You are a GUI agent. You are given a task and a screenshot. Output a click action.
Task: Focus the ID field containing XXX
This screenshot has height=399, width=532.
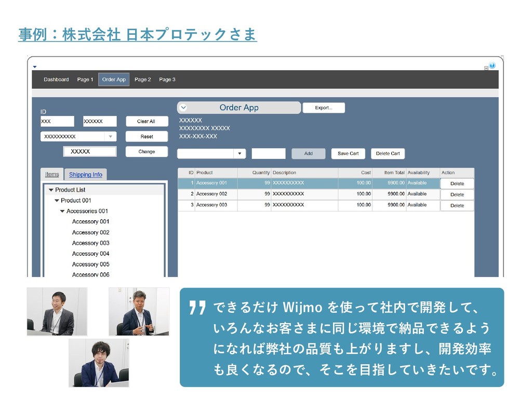57,121
